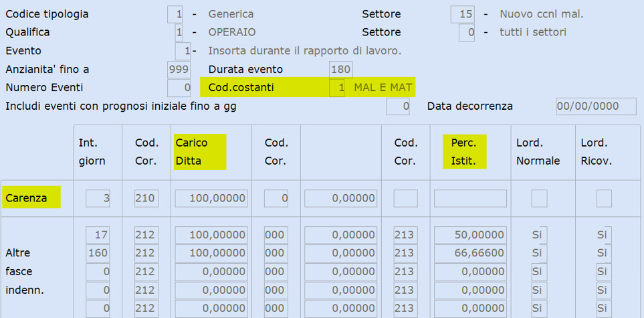
Task: Focus the prognosi iniziale fino a gg field
Action: (x=398, y=106)
